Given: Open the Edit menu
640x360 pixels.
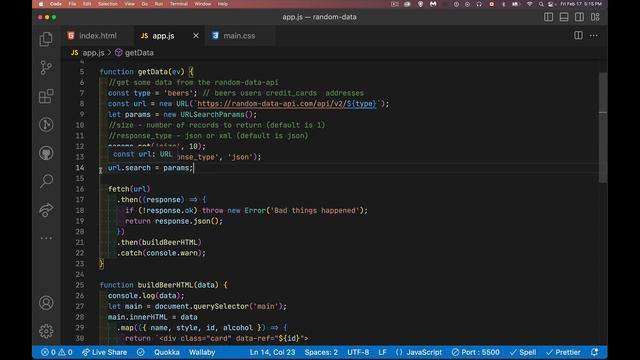Looking at the screenshot, I should 87,4.
